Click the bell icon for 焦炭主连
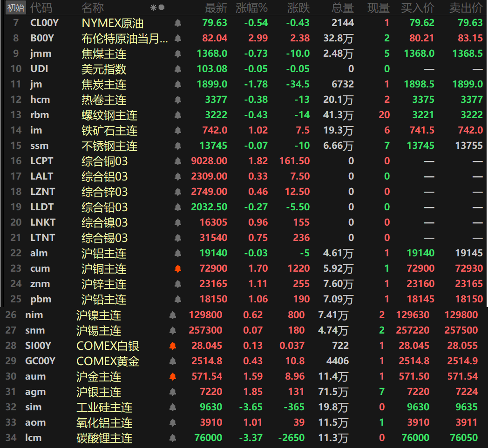This screenshot has height=448, width=488. 178,84
